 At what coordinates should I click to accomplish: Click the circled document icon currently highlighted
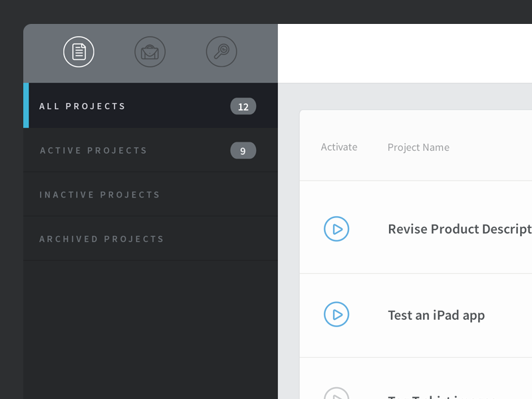(79, 52)
